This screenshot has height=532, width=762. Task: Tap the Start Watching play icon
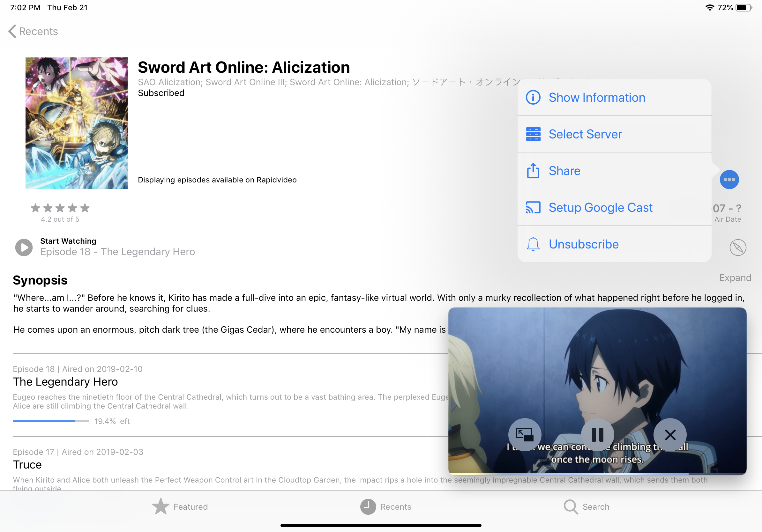point(24,248)
